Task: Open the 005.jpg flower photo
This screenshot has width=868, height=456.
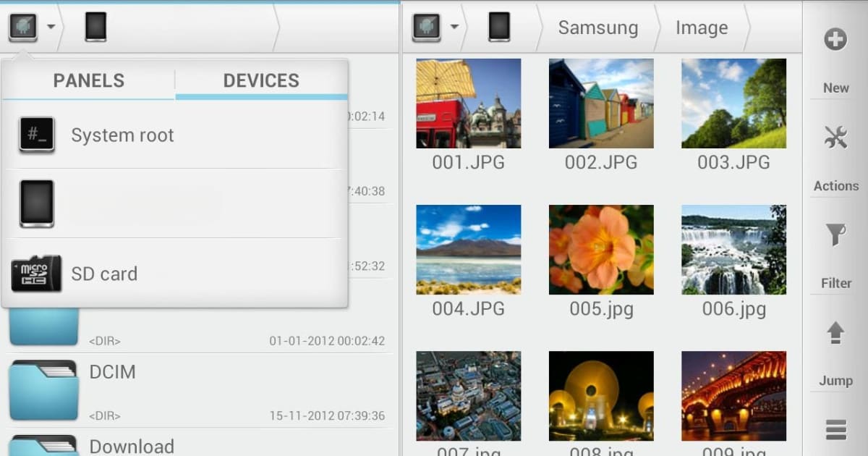Action: 601,250
